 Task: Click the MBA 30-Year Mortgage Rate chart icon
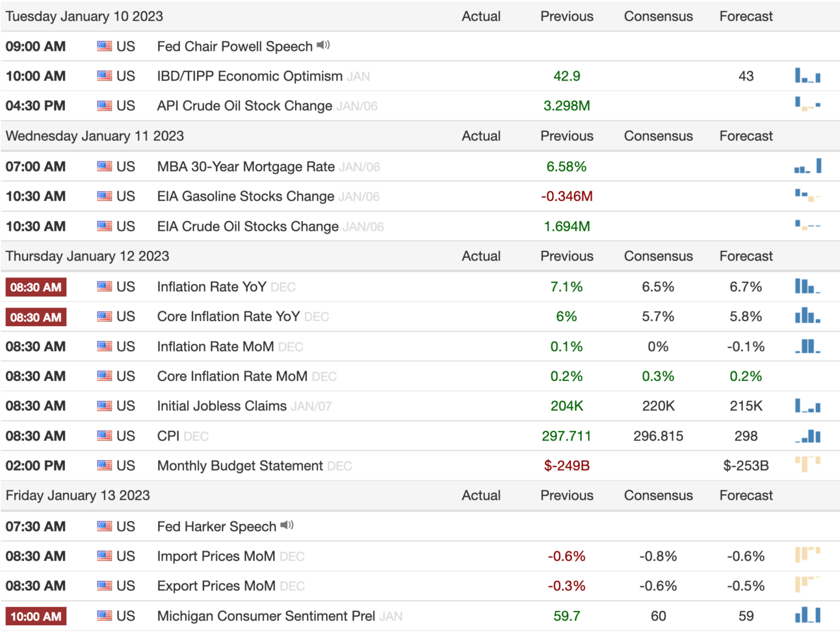coord(807,166)
